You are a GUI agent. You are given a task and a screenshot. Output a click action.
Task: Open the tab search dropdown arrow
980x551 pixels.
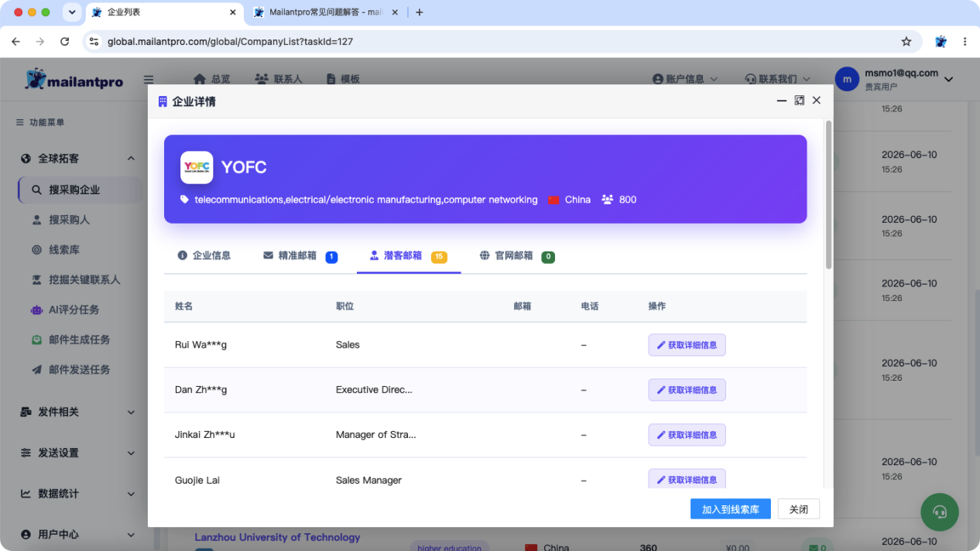(72, 12)
